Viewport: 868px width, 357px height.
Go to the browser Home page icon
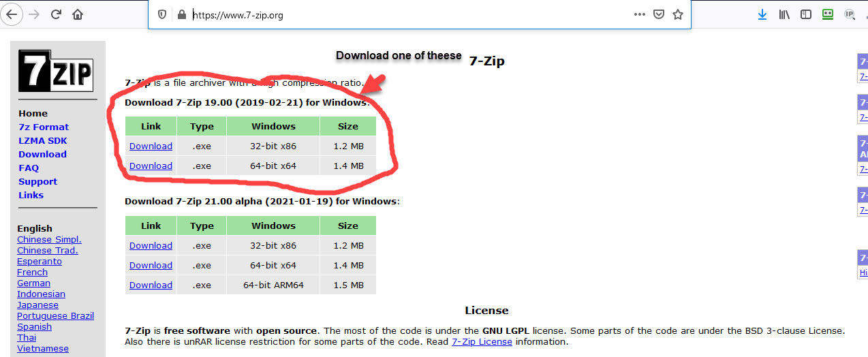click(x=78, y=14)
